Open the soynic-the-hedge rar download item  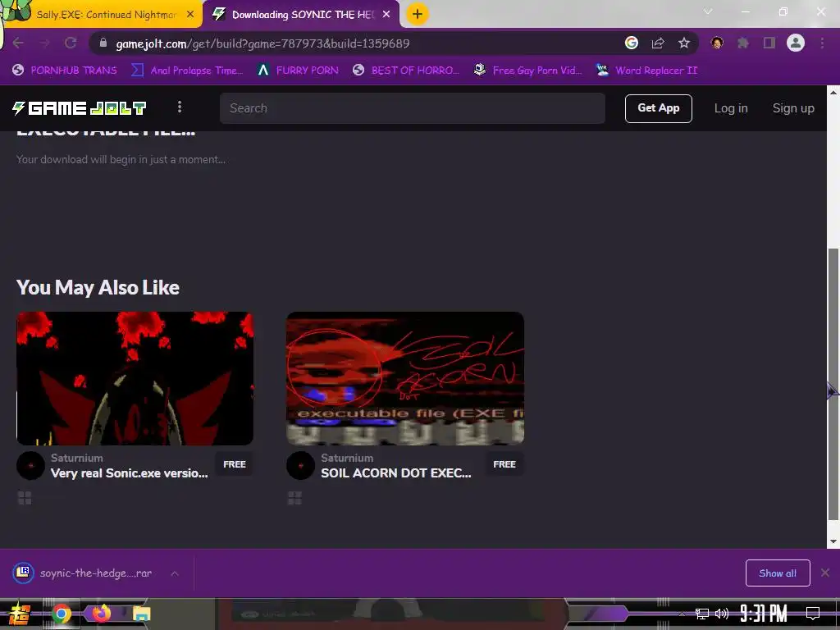(95, 573)
